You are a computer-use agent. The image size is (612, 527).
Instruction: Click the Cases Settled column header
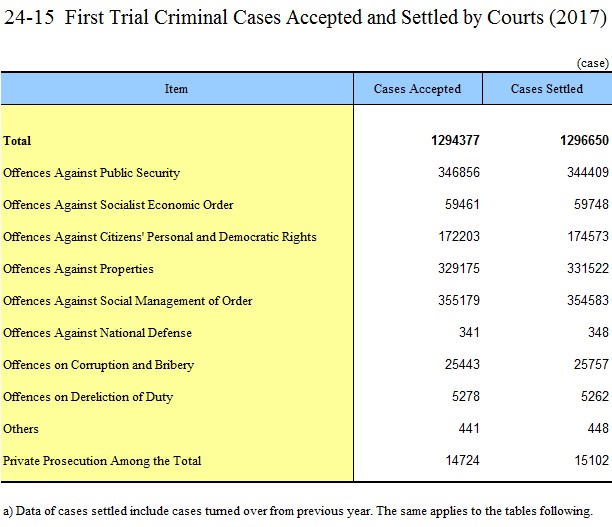coord(546,89)
